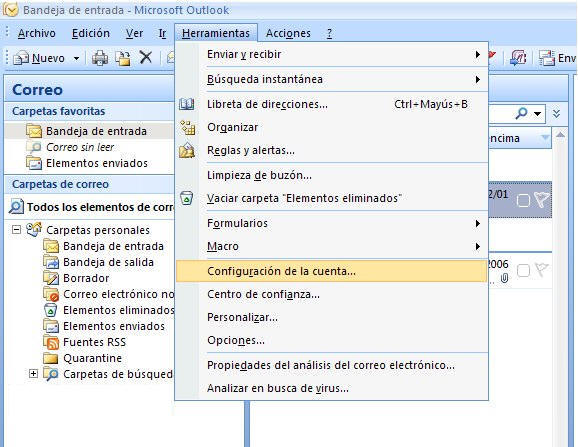Click the Carpetas de búsqueda icon

tap(51, 374)
